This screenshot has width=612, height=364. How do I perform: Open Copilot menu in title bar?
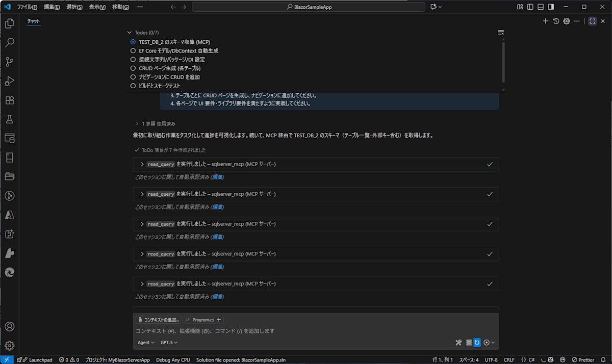pyautogui.click(x=436, y=7)
